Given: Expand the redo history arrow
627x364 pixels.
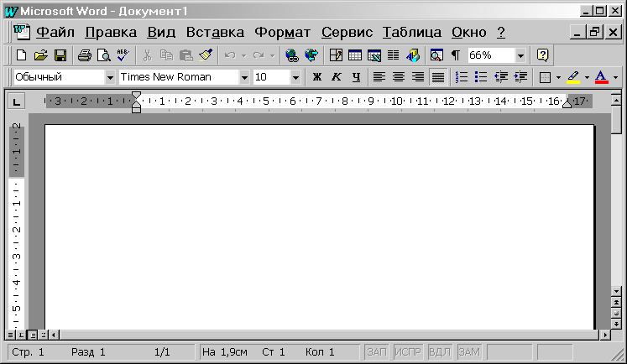Looking at the screenshot, I should [x=273, y=55].
